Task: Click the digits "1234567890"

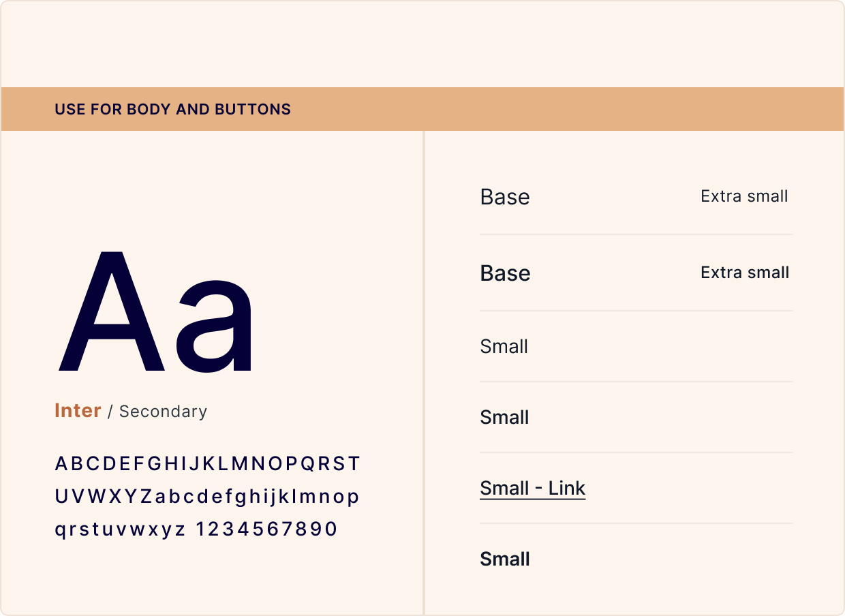Action: tap(266, 529)
